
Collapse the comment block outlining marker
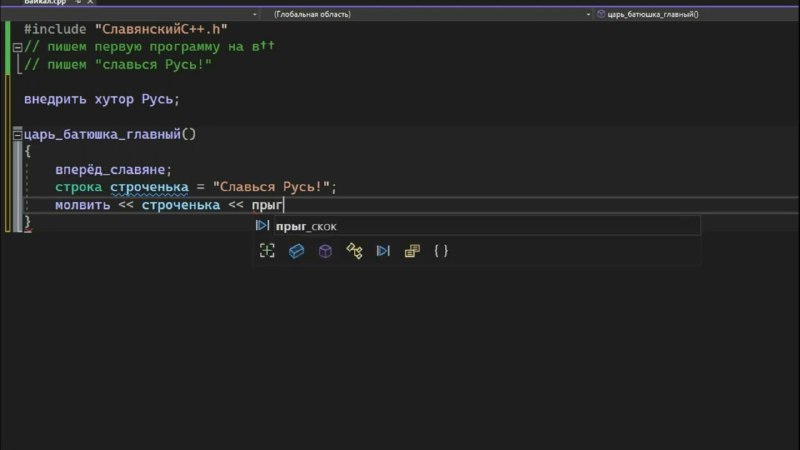pos(17,47)
